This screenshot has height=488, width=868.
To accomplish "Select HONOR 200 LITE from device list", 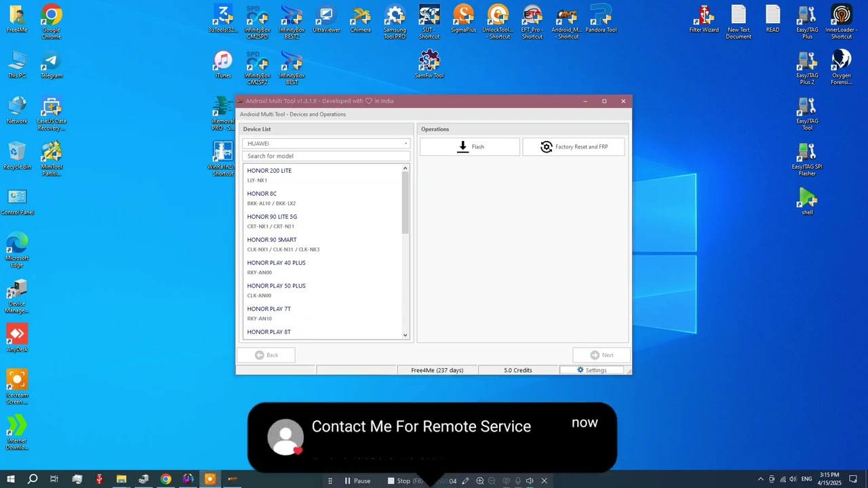I will [x=322, y=175].
